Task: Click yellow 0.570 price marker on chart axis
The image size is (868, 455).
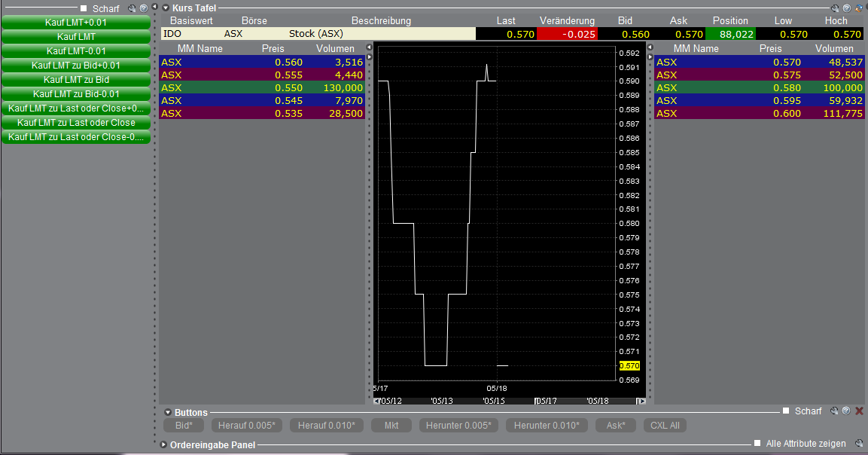Action: tap(629, 366)
